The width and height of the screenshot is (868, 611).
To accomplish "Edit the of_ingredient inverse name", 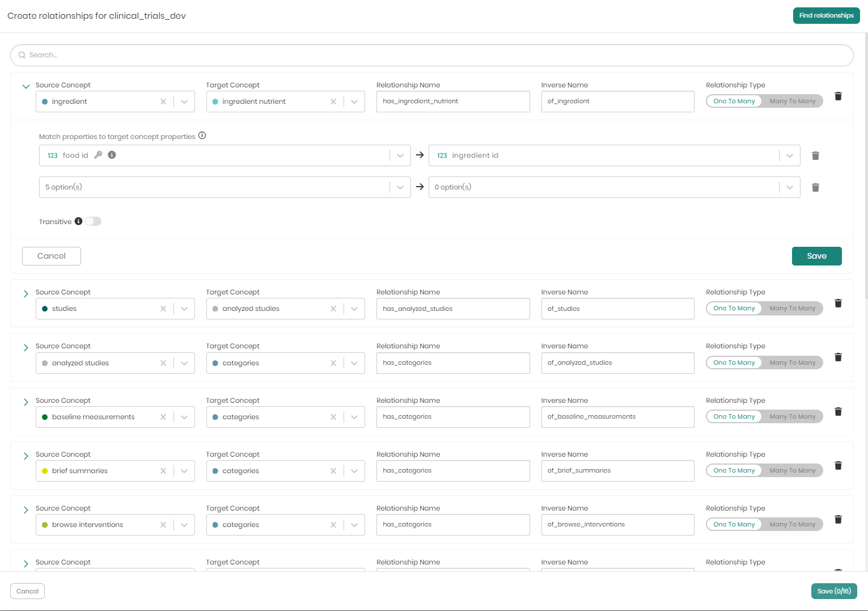I will tap(617, 102).
